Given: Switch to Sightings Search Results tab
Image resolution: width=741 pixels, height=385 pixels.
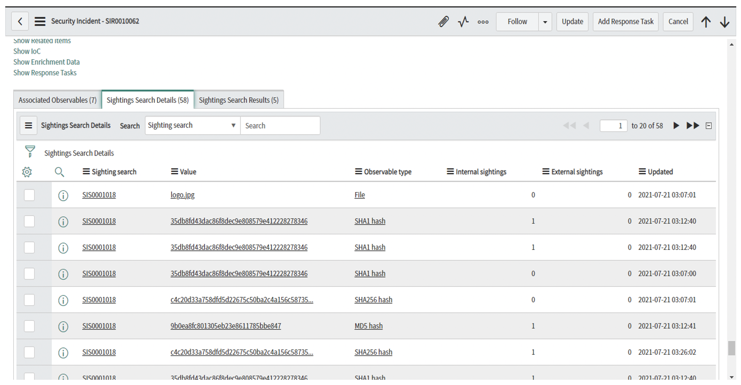Looking at the screenshot, I should click(x=239, y=100).
